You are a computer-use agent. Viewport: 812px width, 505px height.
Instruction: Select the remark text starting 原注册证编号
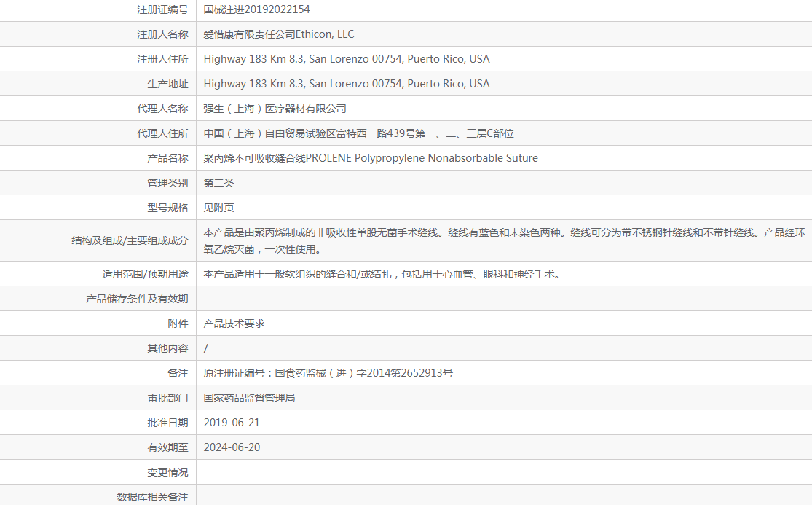point(328,373)
